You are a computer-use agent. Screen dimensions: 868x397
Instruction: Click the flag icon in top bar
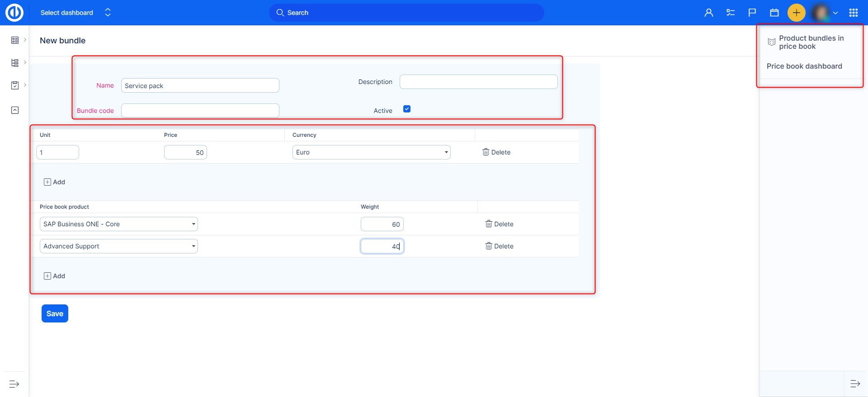point(752,13)
